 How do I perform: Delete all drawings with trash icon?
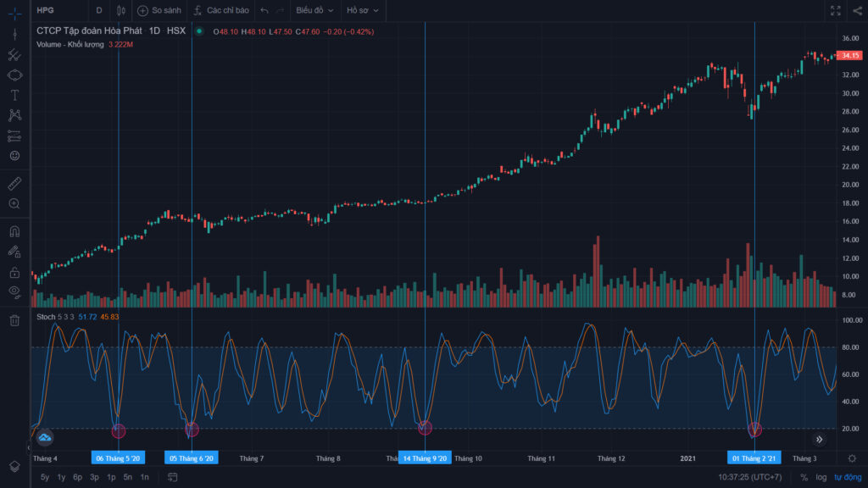[15, 320]
